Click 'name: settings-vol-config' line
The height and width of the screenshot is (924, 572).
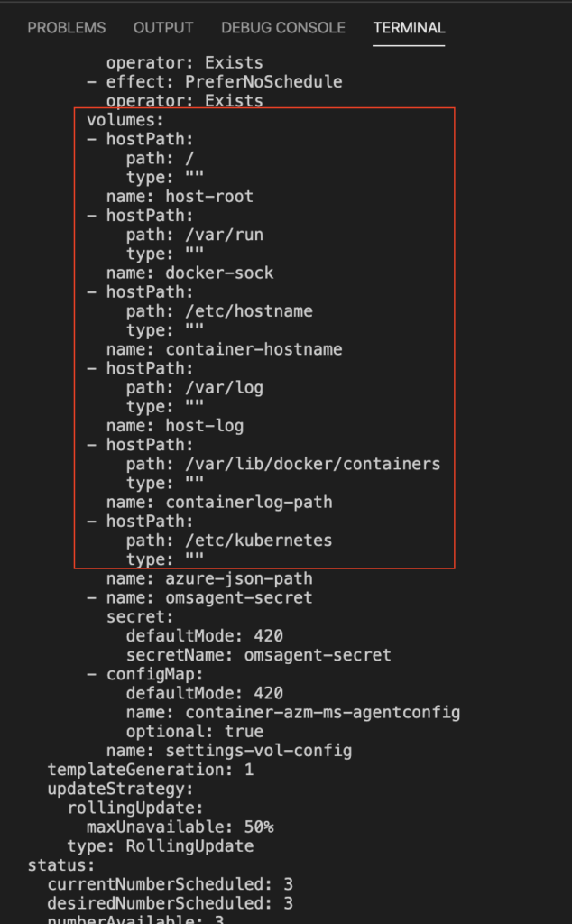click(x=229, y=751)
